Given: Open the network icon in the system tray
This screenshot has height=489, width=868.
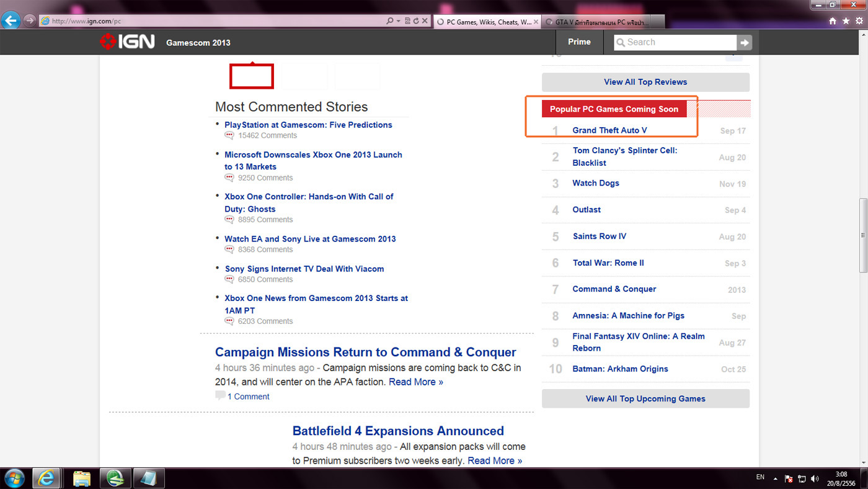Looking at the screenshot, I should tap(802, 479).
